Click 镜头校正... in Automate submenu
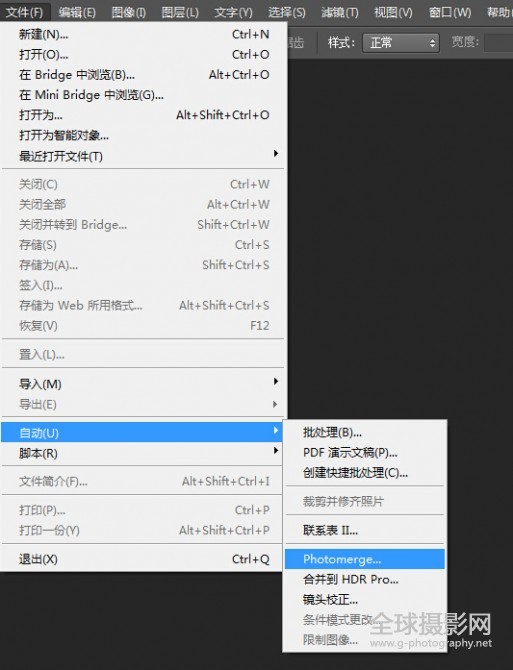Screen dimensions: 513x670 [365, 599]
